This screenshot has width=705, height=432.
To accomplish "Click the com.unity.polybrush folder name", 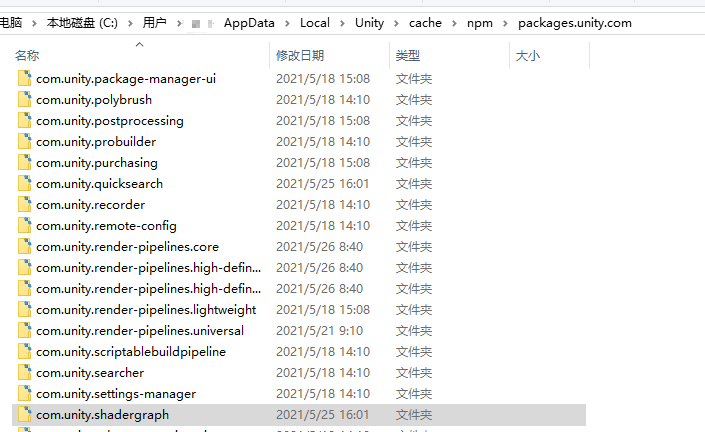I will 94,100.
